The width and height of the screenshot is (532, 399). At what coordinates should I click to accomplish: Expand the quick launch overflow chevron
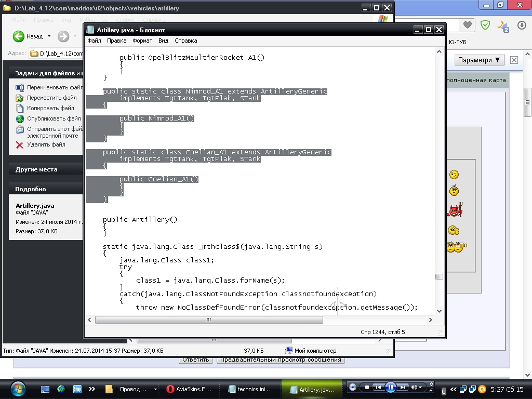[x=92, y=389]
